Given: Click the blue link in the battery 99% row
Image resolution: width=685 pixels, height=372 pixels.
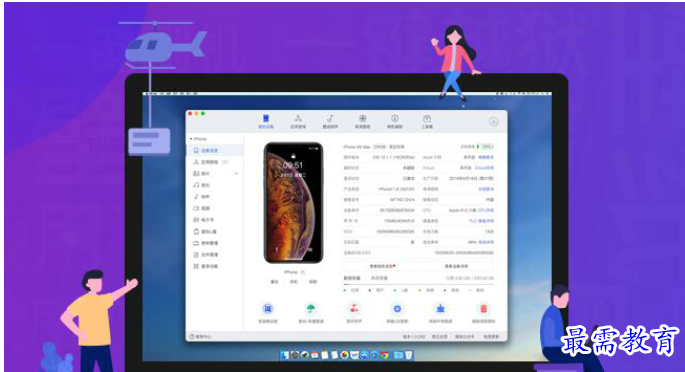Looking at the screenshot, I should 486,242.
